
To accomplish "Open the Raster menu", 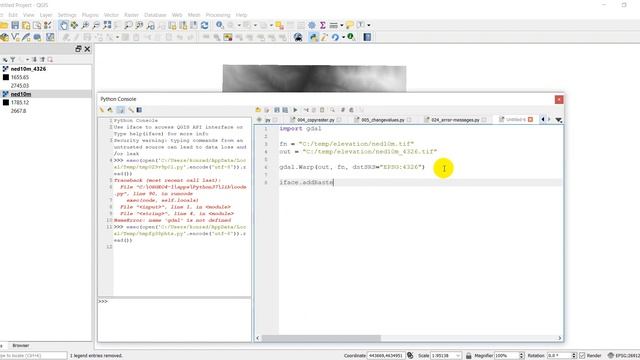I will (131, 15).
